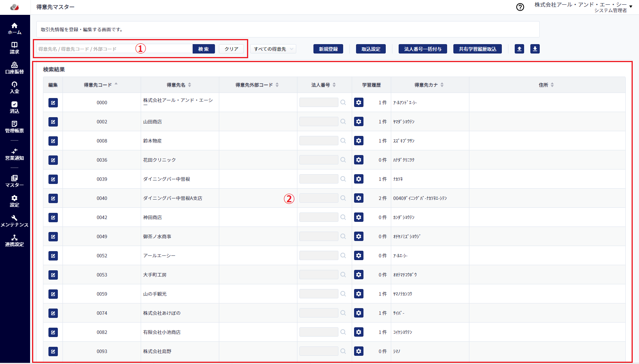Open the 設定 sidebar menu
Screen dimensions: 639x364
14,201
